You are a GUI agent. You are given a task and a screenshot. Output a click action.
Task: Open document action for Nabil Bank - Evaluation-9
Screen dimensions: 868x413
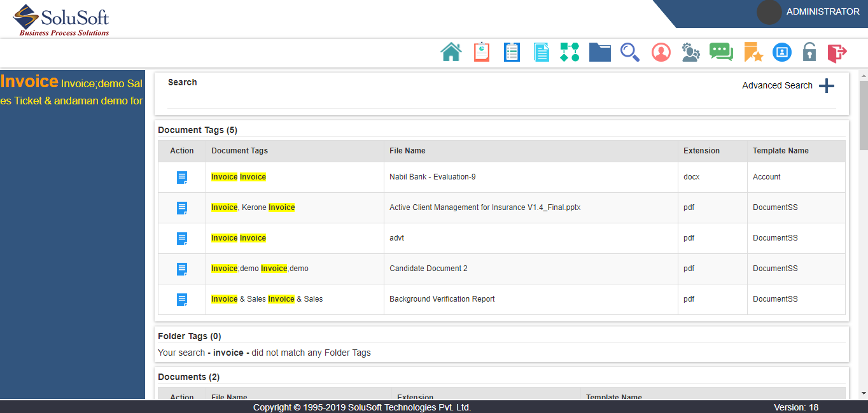[182, 178]
